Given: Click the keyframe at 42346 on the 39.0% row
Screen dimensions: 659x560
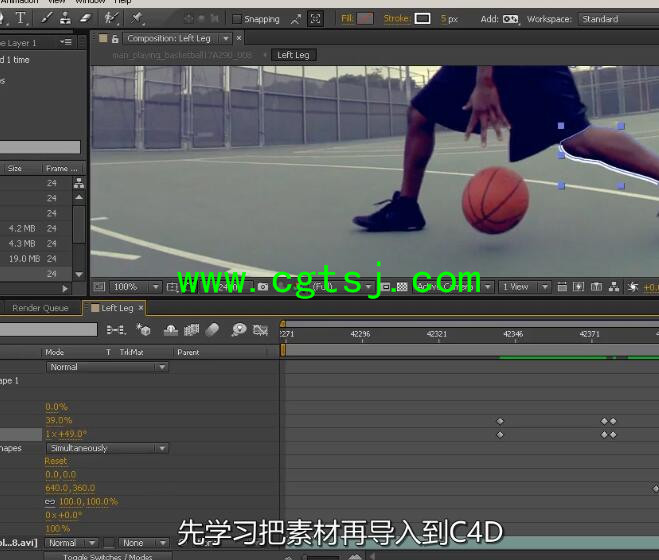Looking at the screenshot, I should (500, 421).
